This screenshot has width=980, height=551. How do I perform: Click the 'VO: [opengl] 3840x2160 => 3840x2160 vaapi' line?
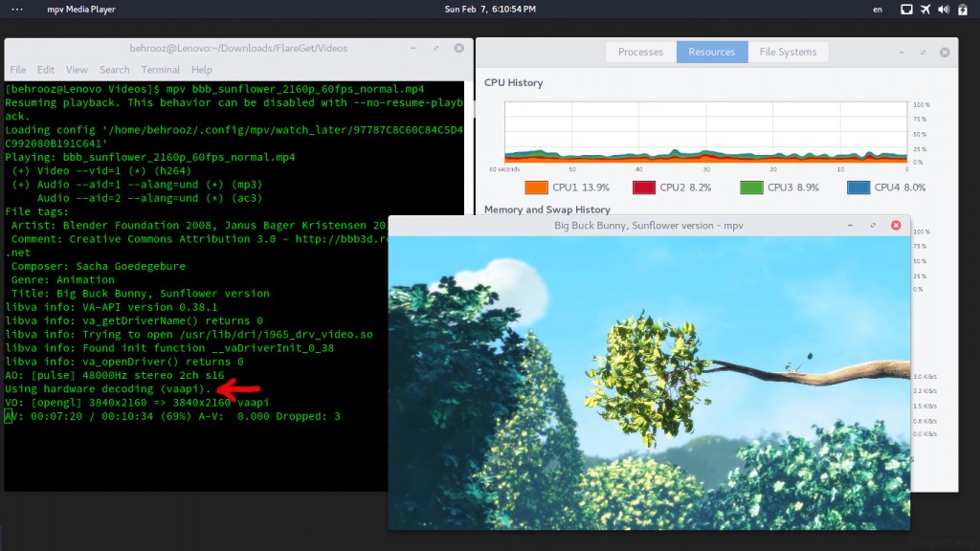tap(137, 403)
